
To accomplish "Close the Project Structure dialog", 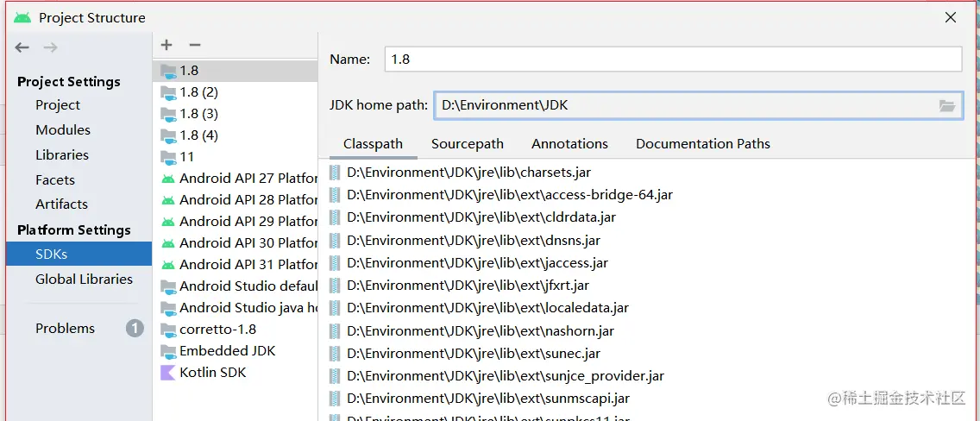I will tap(950, 17).
